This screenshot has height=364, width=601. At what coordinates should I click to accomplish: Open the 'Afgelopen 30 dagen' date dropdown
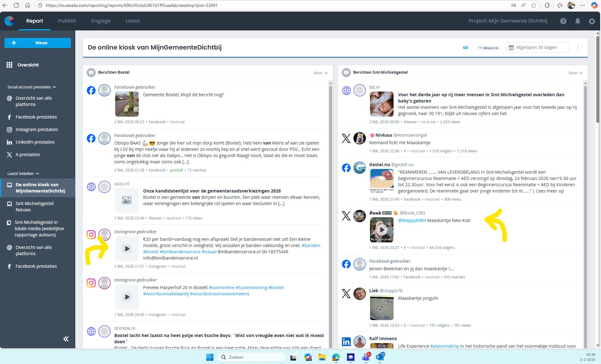[x=537, y=48]
